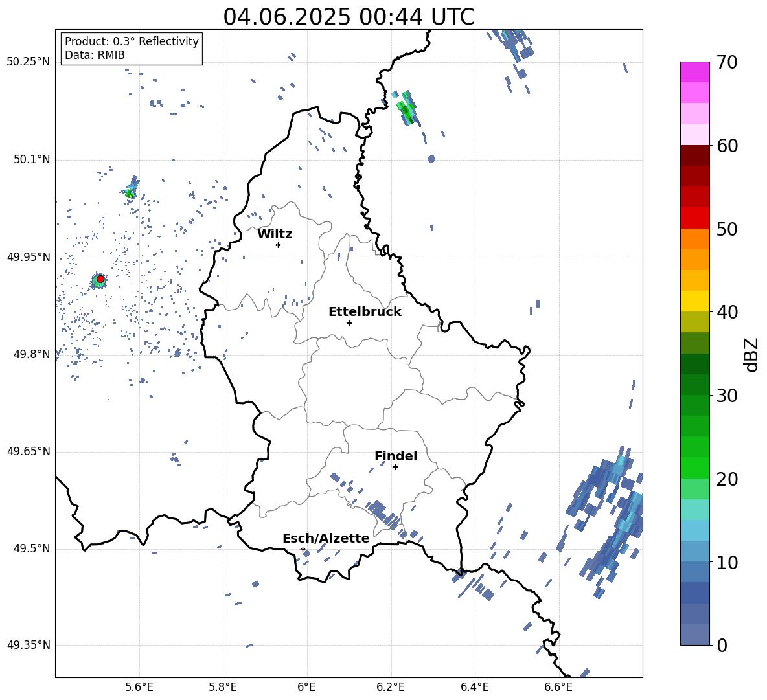Click the cross marker below the Wiltz label
Image resolution: width=767 pixels, height=700 pixels.
pyautogui.click(x=279, y=245)
